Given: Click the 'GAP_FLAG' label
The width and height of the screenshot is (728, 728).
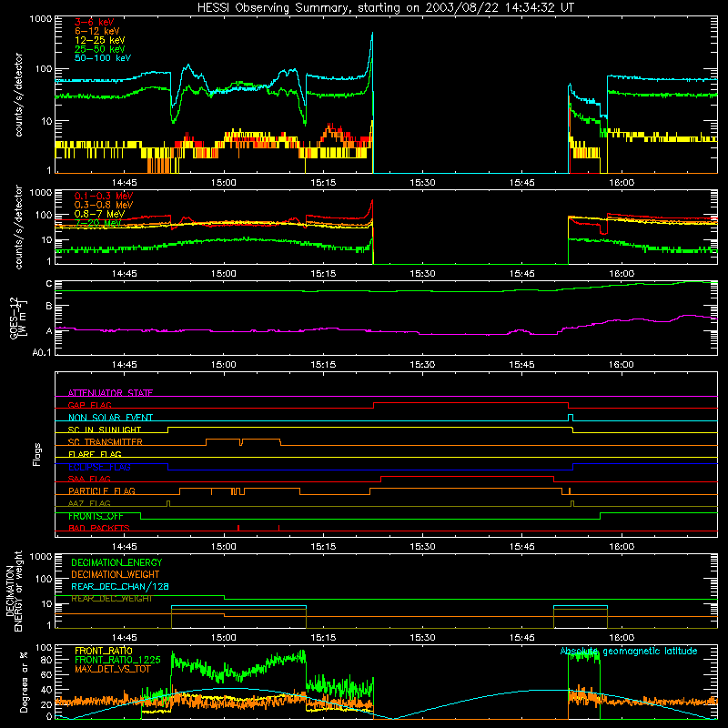Looking at the screenshot, I should tap(89, 405).
